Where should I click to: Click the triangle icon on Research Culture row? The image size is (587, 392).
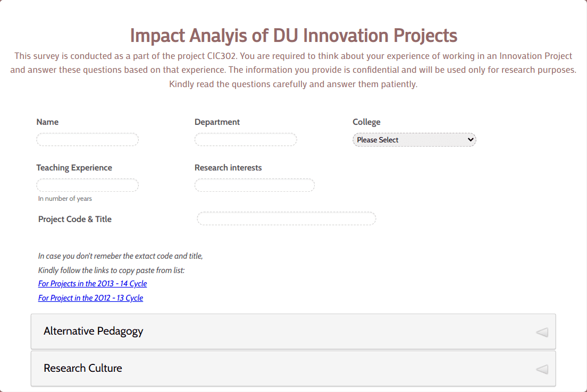542,368
